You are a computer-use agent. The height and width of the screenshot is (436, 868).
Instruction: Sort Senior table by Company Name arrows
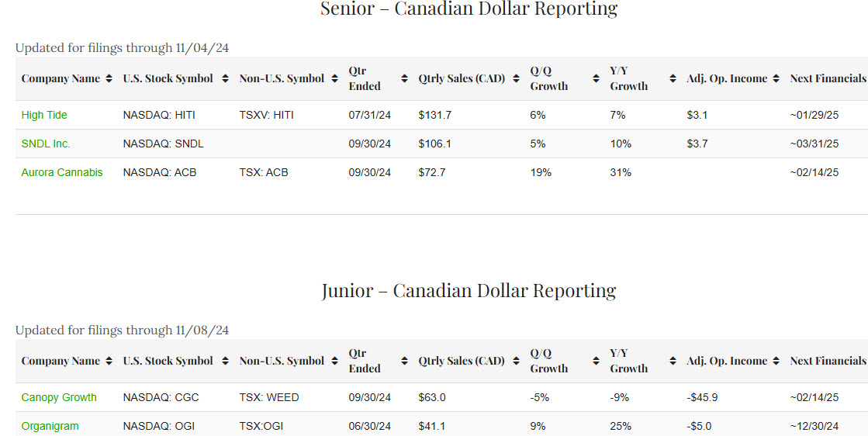click(109, 78)
